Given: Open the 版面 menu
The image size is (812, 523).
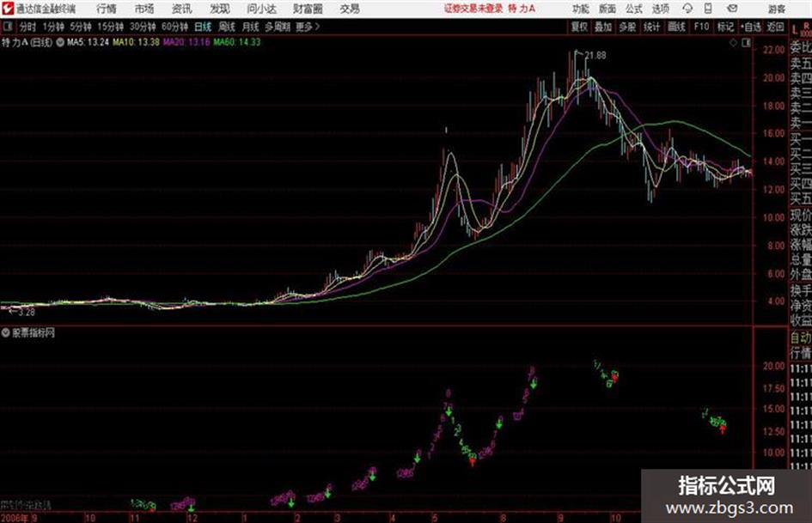Looking at the screenshot, I should 607,9.
